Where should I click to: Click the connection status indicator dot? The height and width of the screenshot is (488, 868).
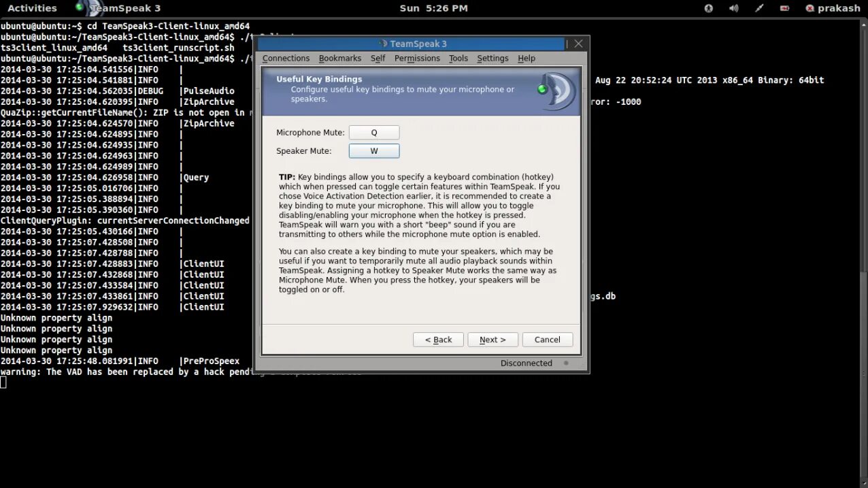point(566,363)
